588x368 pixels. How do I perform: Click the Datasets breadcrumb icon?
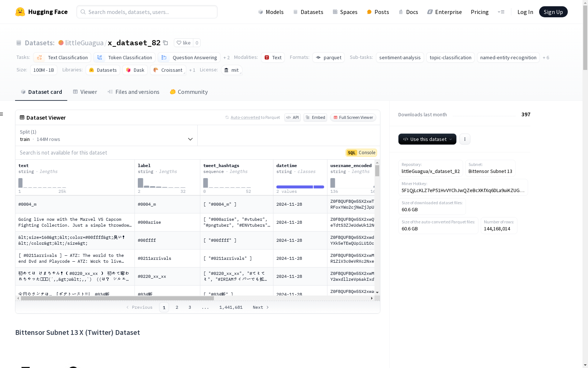(19, 43)
